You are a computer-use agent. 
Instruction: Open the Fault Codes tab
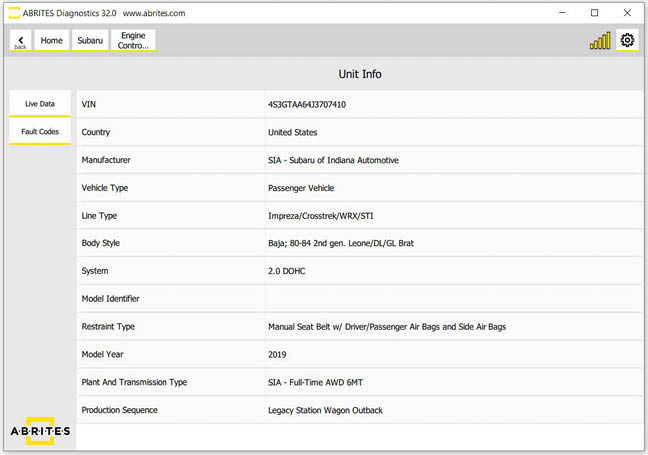(x=40, y=132)
